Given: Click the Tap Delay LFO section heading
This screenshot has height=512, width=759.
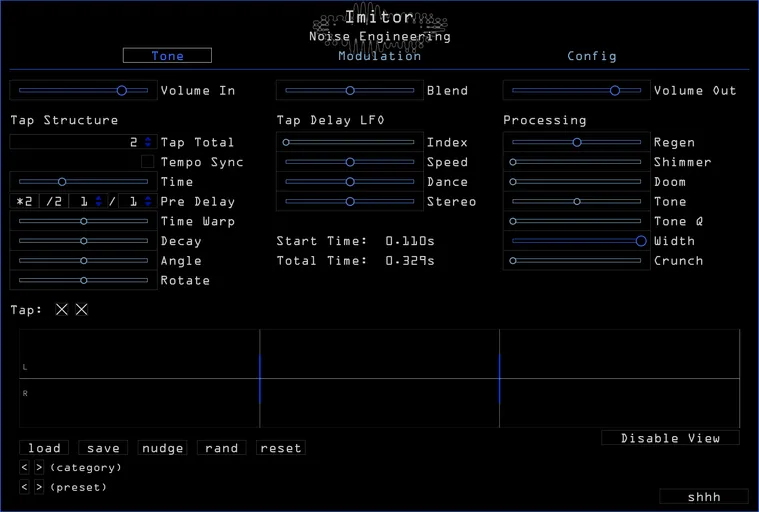Looking at the screenshot, I should (x=331, y=120).
